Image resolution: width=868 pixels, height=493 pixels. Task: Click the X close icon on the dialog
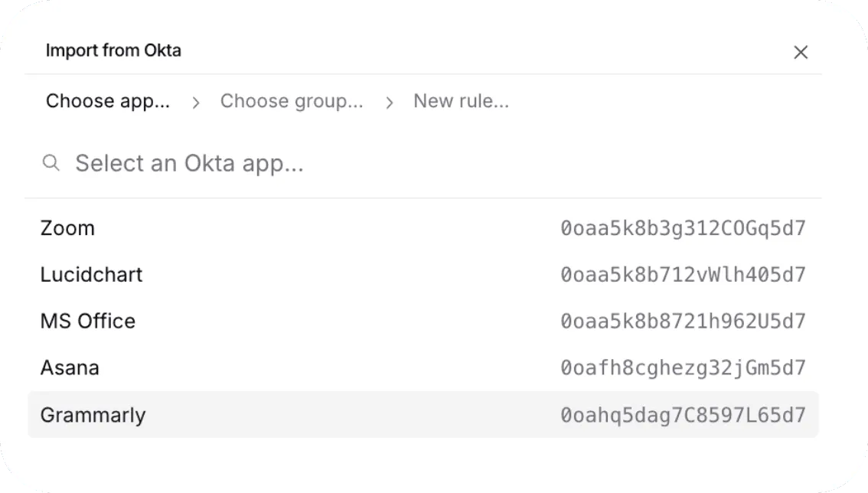coord(801,52)
